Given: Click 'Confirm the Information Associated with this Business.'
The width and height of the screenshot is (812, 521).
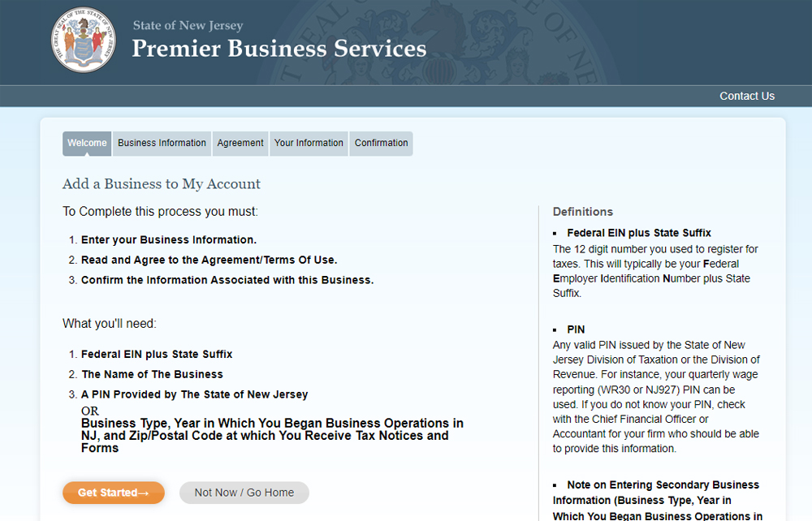Looking at the screenshot, I should click(x=227, y=281).
